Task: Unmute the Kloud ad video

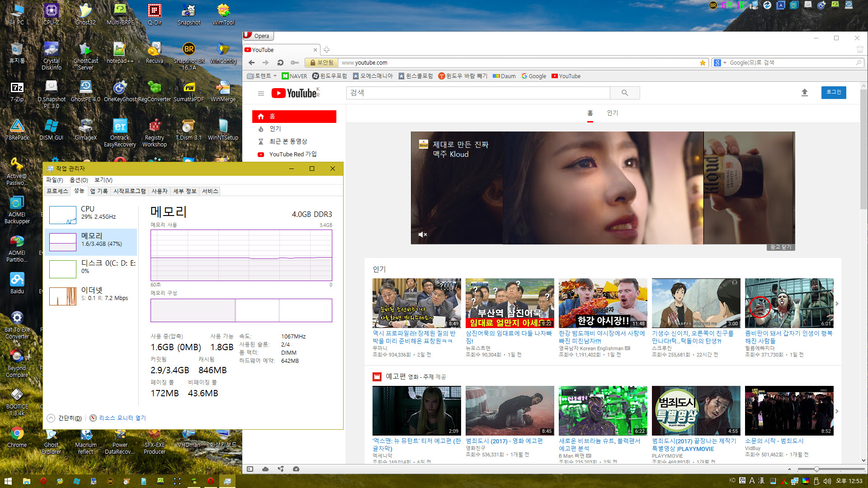Action: [x=423, y=235]
